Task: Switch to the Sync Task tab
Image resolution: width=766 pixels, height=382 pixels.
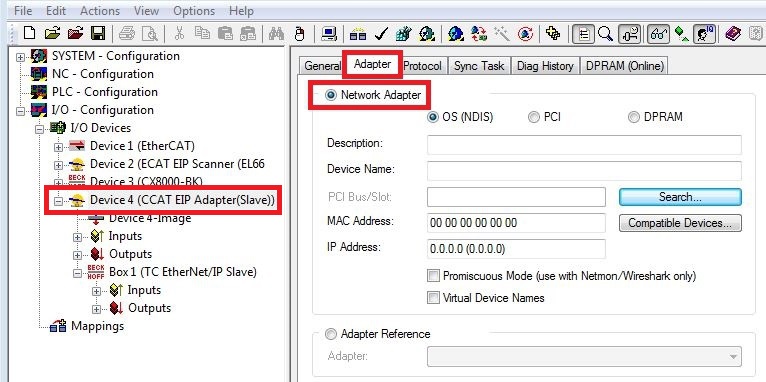Action: pos(479,66)
